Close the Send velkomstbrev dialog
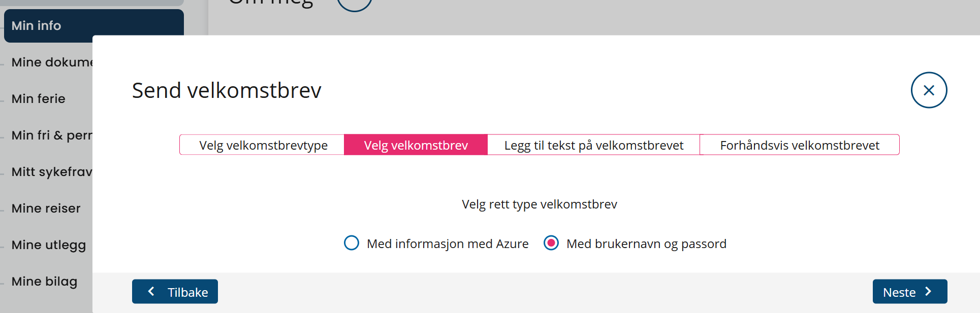The width and height of the screenshot is (980, 313). [x=929, y=90]
